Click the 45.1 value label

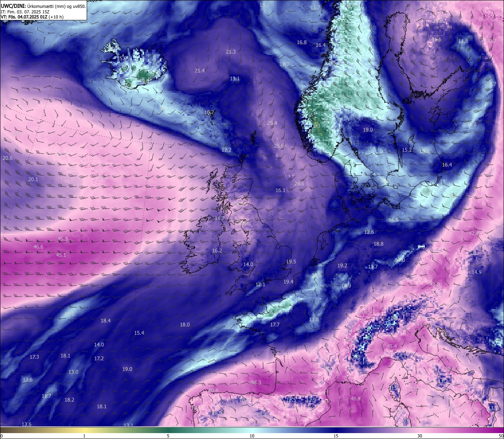tap(61, 255)
